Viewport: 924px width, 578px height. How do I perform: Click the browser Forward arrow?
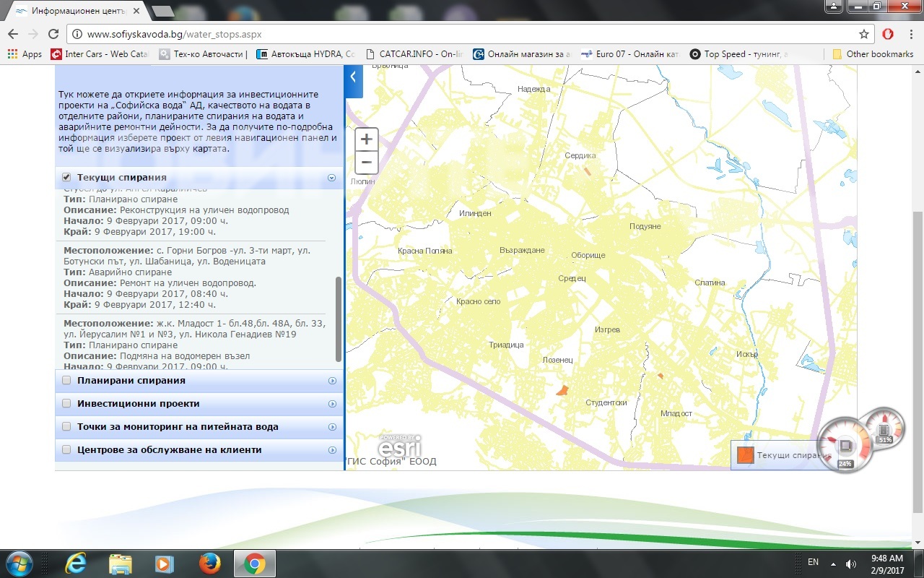click(x=32, y=34)
